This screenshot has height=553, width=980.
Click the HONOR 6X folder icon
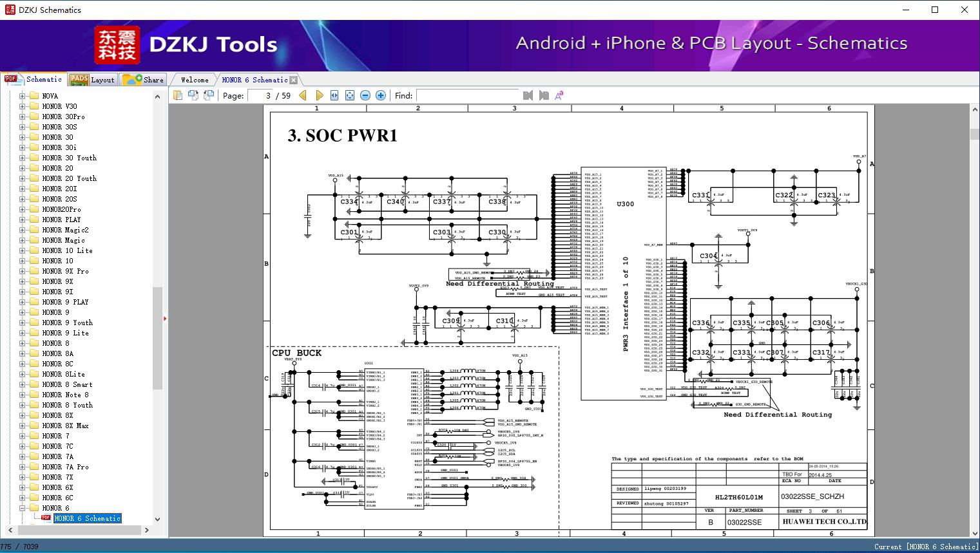point(34,487)
